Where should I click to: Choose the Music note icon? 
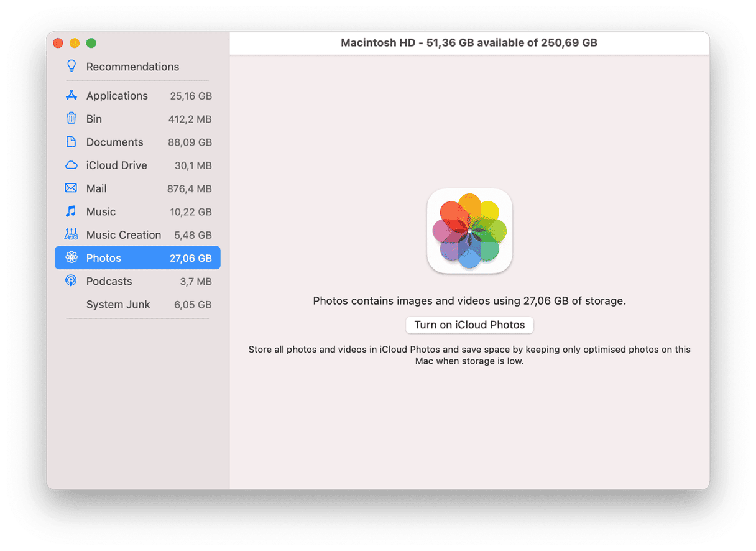coord(71,211)
